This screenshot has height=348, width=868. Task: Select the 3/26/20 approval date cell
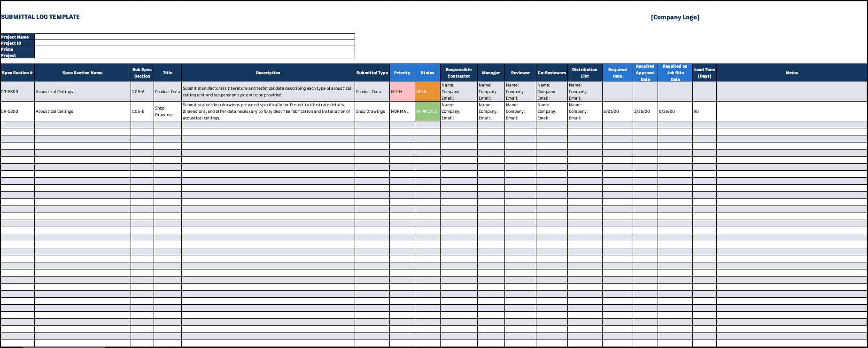tap(645, 111)
